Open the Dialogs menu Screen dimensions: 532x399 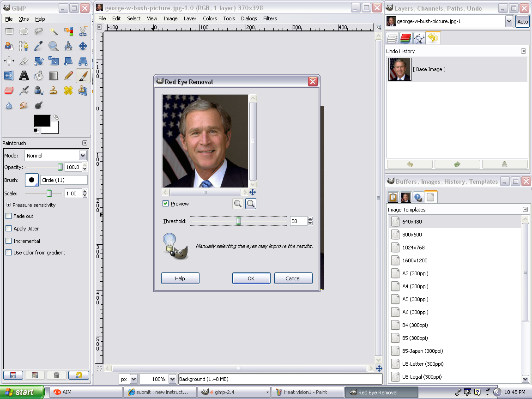pos(249,18)
